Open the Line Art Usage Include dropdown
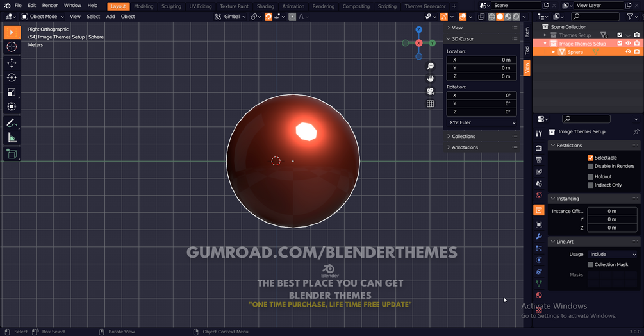Screen dimensions: 644x336 (613, 255)
